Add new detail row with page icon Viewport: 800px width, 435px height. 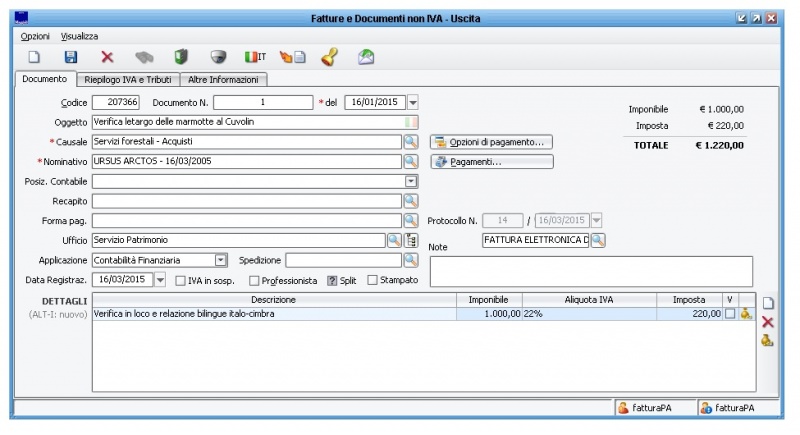pyautogui.click(x=767, y=303)
